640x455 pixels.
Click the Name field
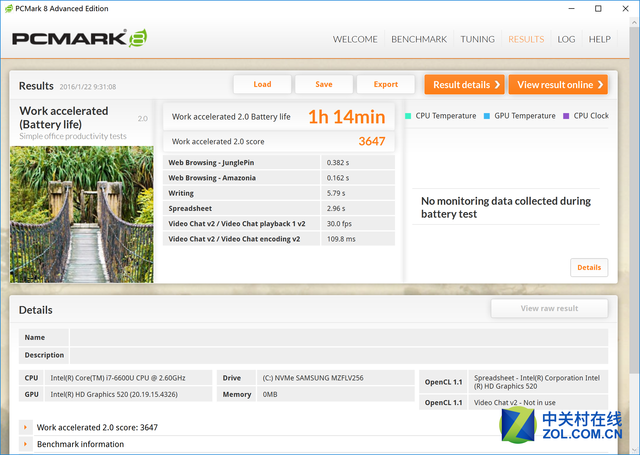(339, 337)
